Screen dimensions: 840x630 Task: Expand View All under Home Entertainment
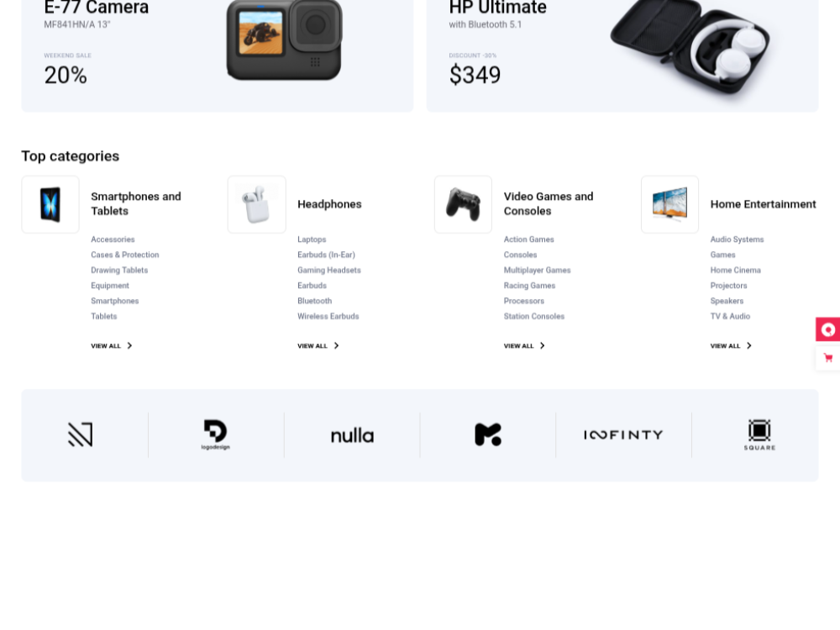click(732, 346)
